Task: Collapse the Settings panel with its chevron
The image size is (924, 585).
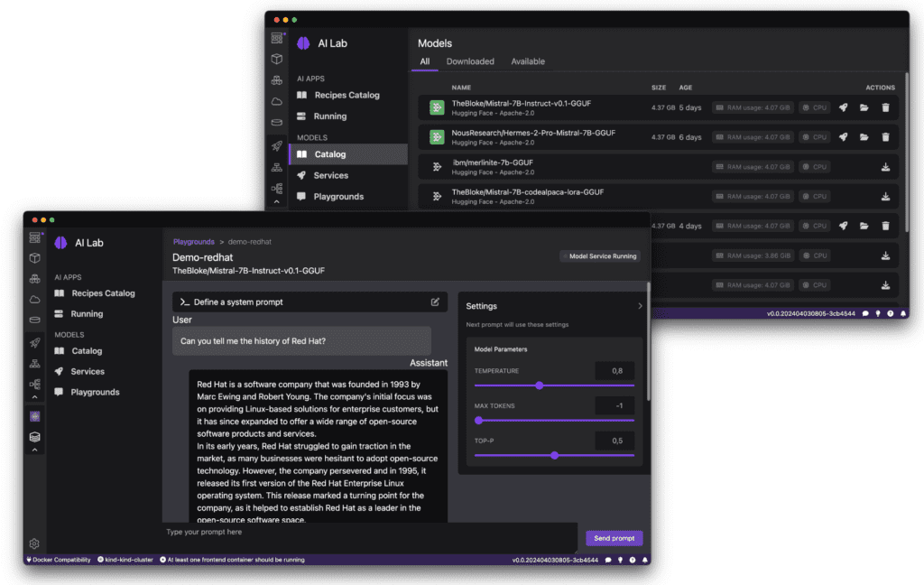Action: pyautogui.click(x=640, y=305)
